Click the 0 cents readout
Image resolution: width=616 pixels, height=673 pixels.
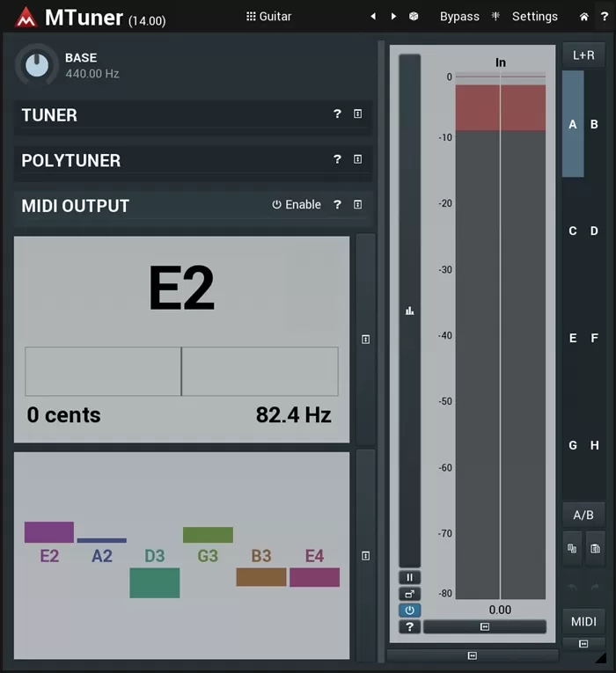(63, 415)
